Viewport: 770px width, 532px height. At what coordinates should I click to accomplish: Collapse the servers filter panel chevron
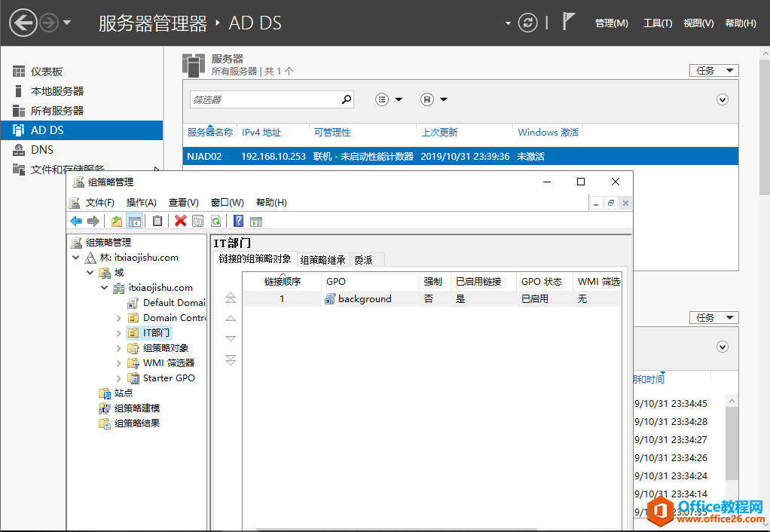pos(723,99)
